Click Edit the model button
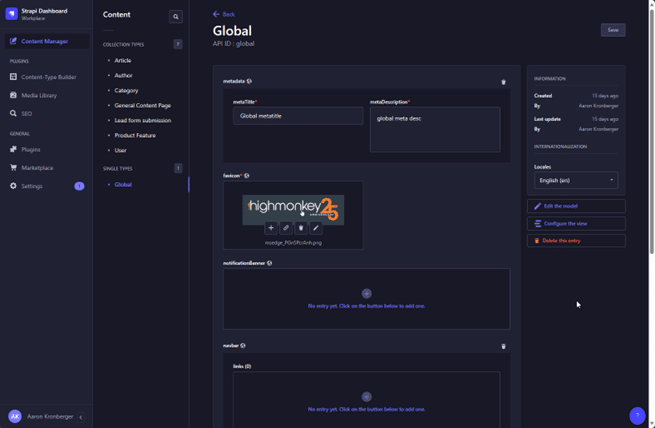The height and width of the screenshot is (428, 655). click(576, 206)
